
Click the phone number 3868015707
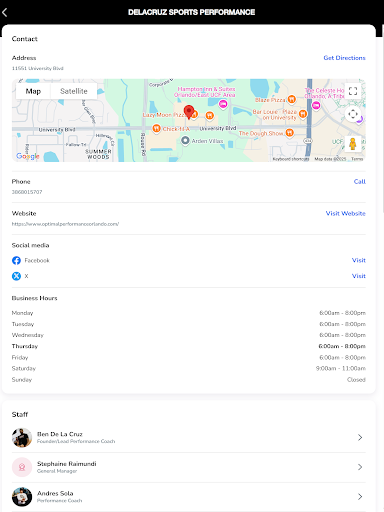click(x=27, y=192)
